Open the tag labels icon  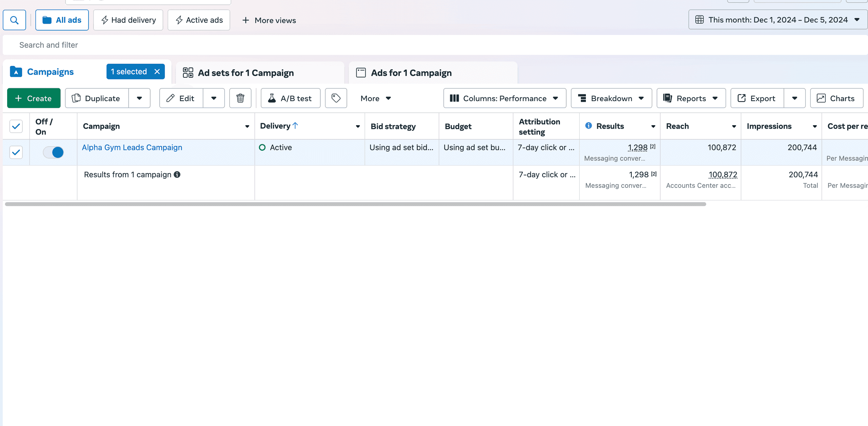(336, 98)
